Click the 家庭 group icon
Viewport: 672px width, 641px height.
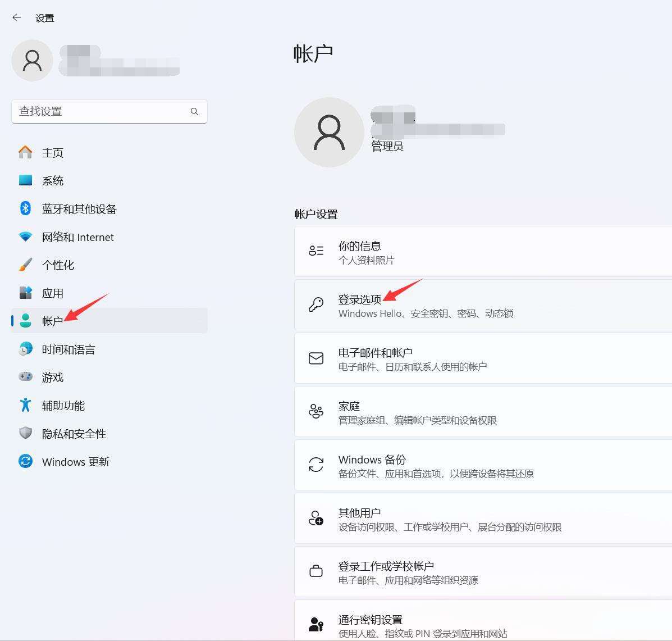(316, 412)
